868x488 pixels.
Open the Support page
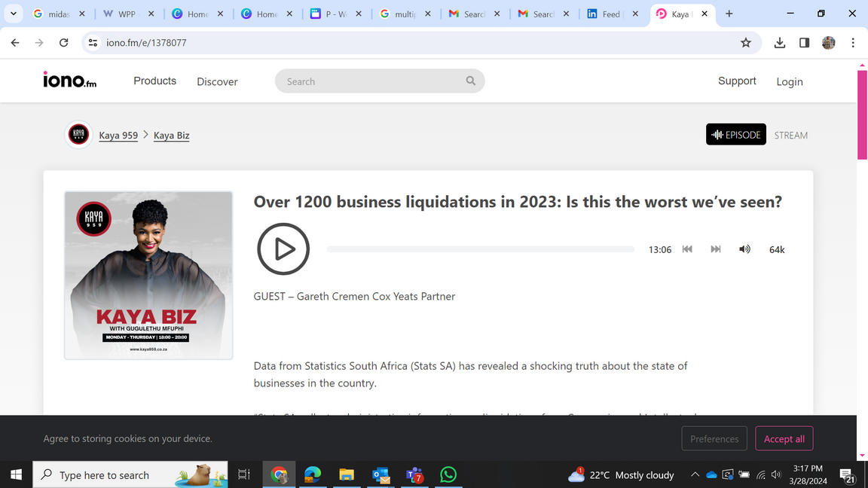coord(737,81)
